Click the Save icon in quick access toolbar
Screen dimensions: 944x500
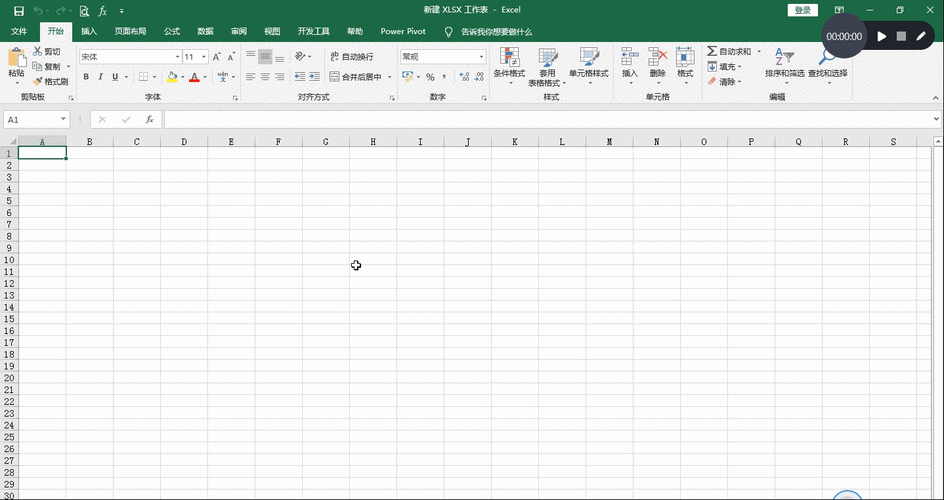[19, 11]
